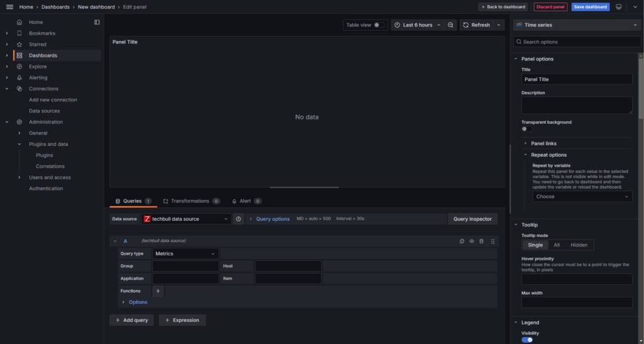Open the techbull data source dropdown
644x344 pixels.
[187, 219]
